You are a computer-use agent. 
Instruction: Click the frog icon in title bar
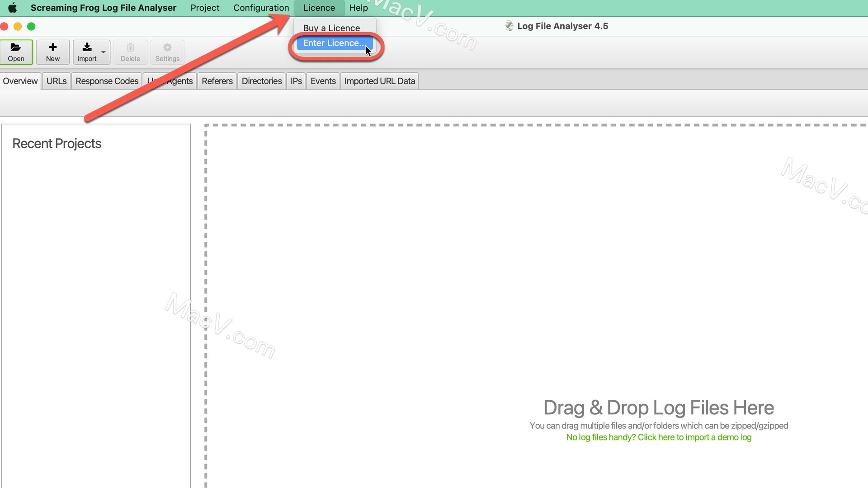[x=509, y=26]
